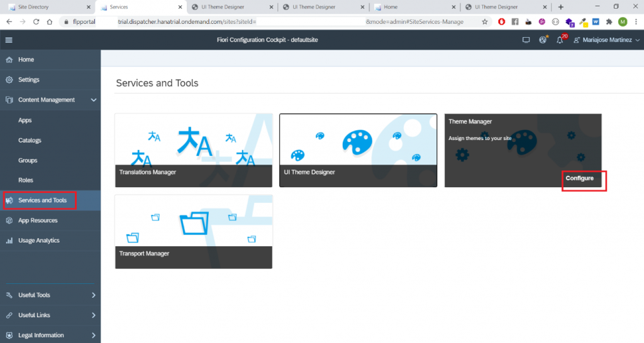
Task: Click the Opera extension icon
Action: coord(501,22)
